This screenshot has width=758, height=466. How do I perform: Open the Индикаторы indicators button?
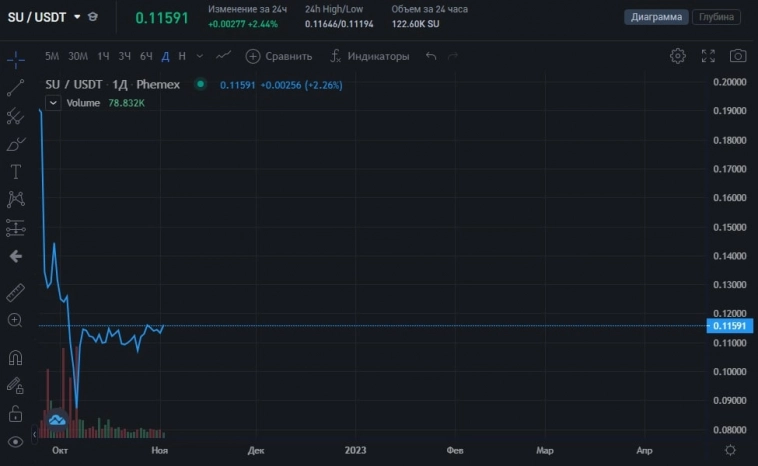tap(369, 56)
